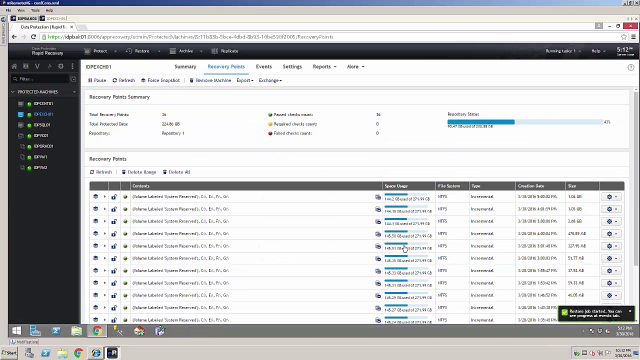Open the Chrome hamburger menu
The height and width of the screenshot is (360, 640).
(x=633, y=37)
